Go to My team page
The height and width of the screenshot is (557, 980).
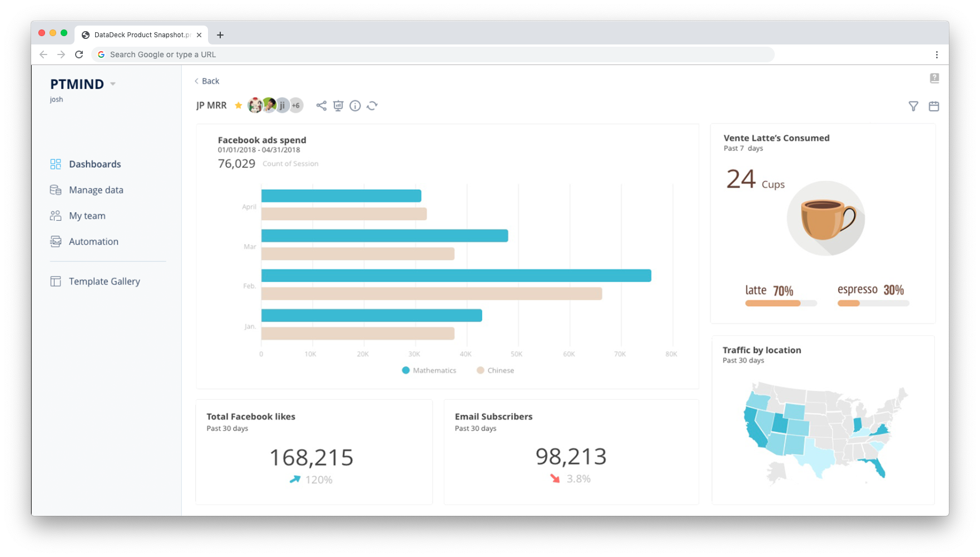[87, 216]
